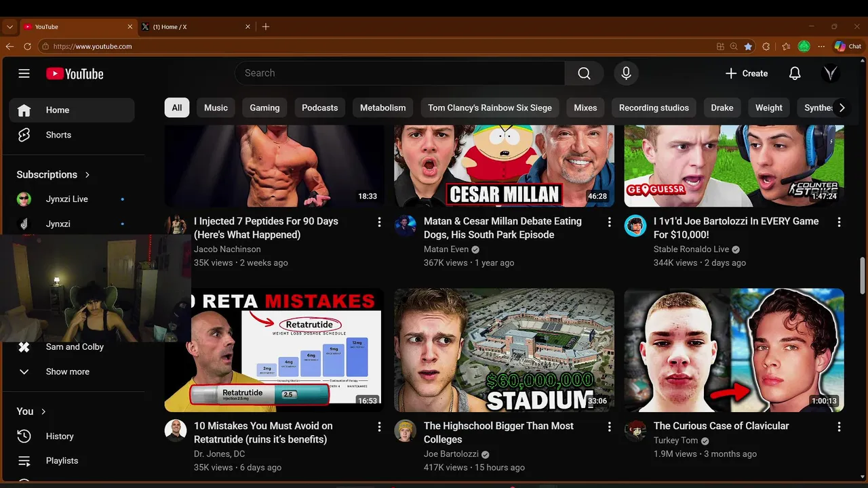Select the Mixes filter chip
Viewport: 868px width, 488px height.
[585, 108]
